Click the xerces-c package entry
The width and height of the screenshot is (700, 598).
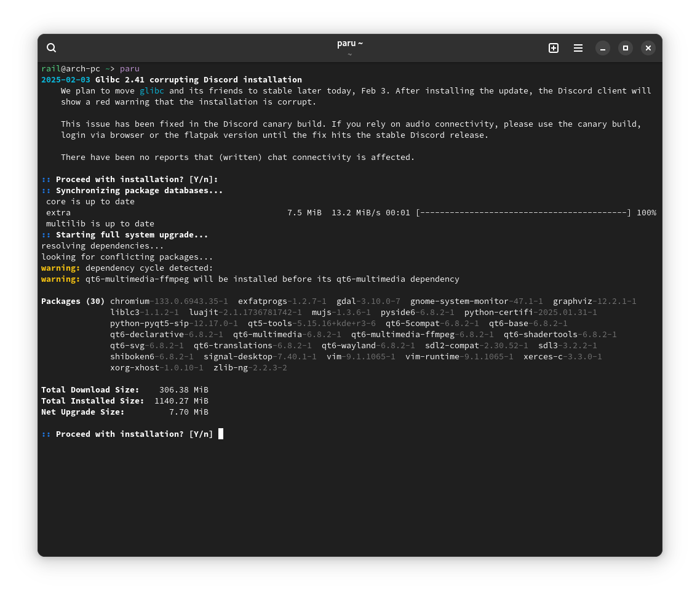(562, 356)
